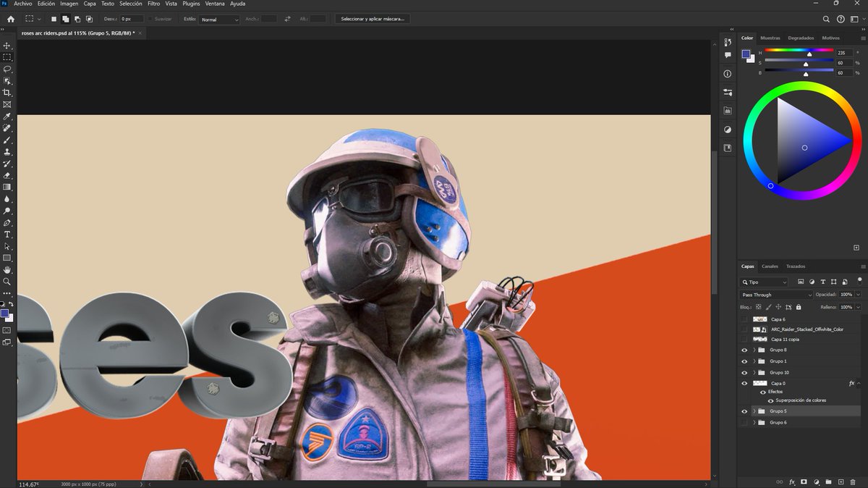
Task: Select the Hand tool
Action: pos(7,269)
